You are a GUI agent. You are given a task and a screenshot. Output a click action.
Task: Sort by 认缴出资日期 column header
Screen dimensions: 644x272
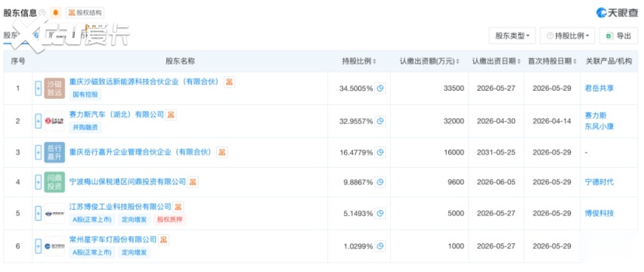496,61
